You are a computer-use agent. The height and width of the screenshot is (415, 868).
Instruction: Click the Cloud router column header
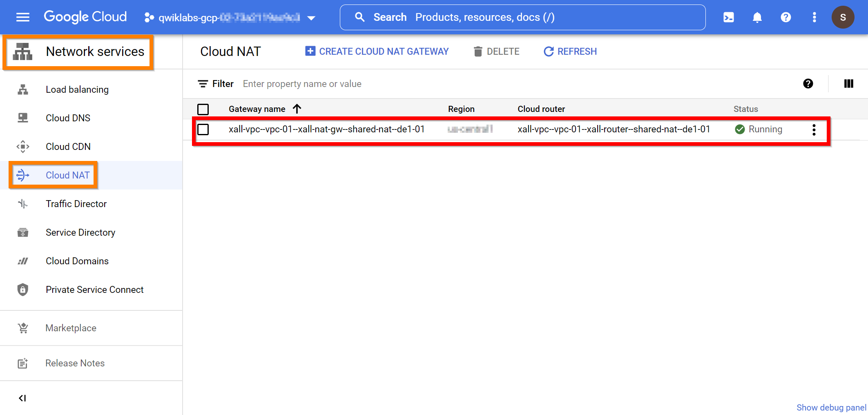point(541,109)
